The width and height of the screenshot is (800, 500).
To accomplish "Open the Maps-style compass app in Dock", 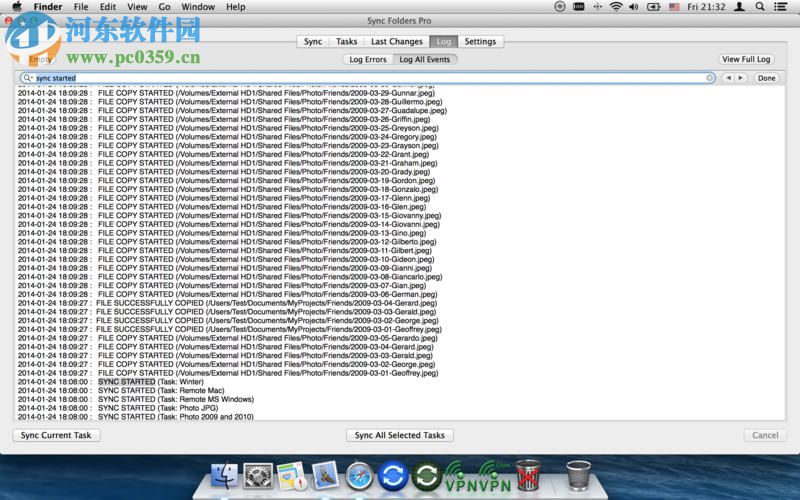I will [x=292, y=476].
